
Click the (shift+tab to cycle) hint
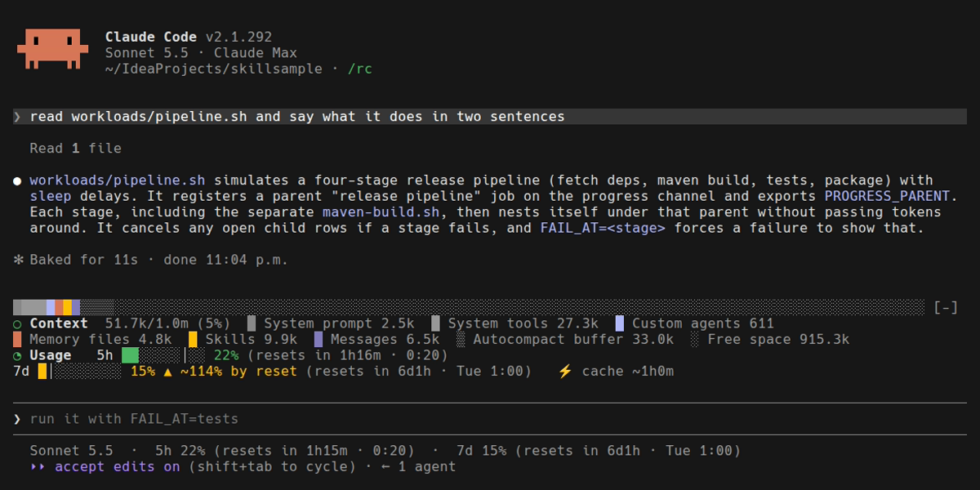(x=273, y=467)
